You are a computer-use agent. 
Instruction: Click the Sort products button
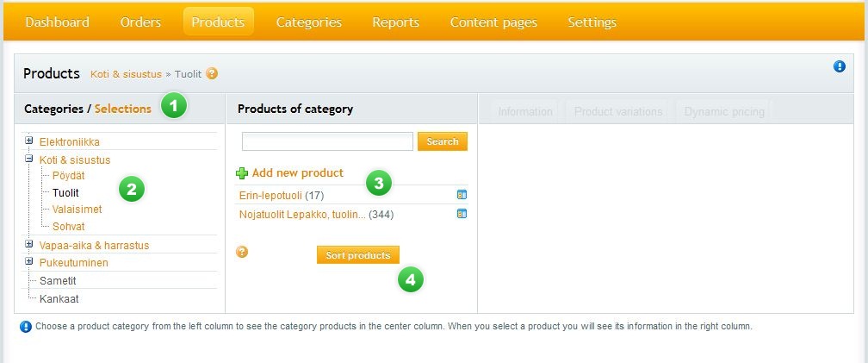[x=357, y=255]
